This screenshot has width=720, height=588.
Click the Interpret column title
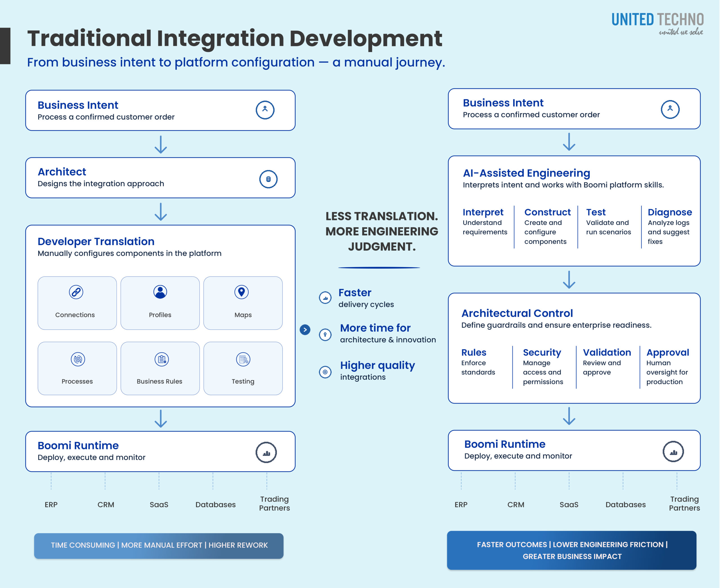pyautogui.click(x=483, y=212)
